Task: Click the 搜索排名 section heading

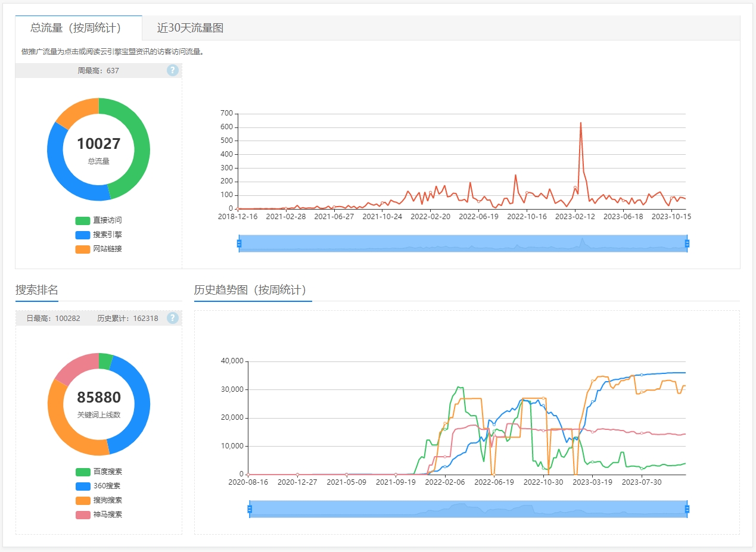Action: [x=37, y=290]
